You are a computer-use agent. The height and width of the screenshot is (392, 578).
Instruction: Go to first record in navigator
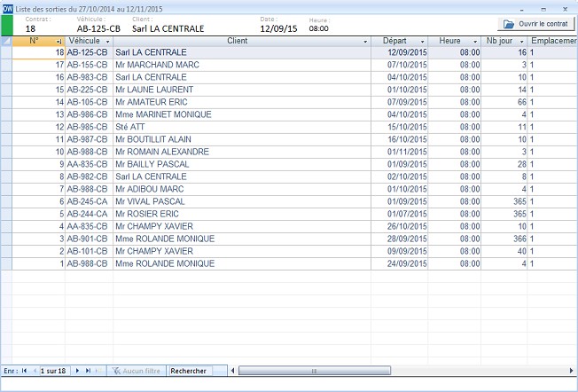point(24,371)
